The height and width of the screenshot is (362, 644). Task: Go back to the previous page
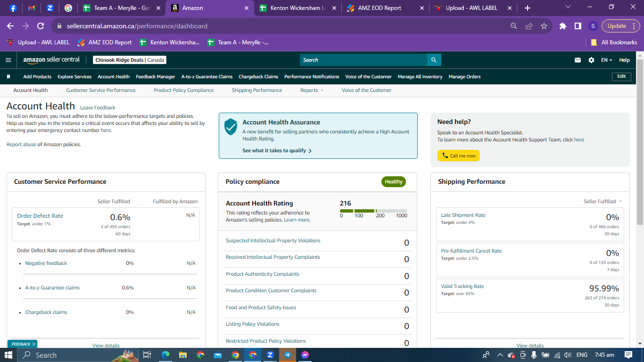coord(10,26)
